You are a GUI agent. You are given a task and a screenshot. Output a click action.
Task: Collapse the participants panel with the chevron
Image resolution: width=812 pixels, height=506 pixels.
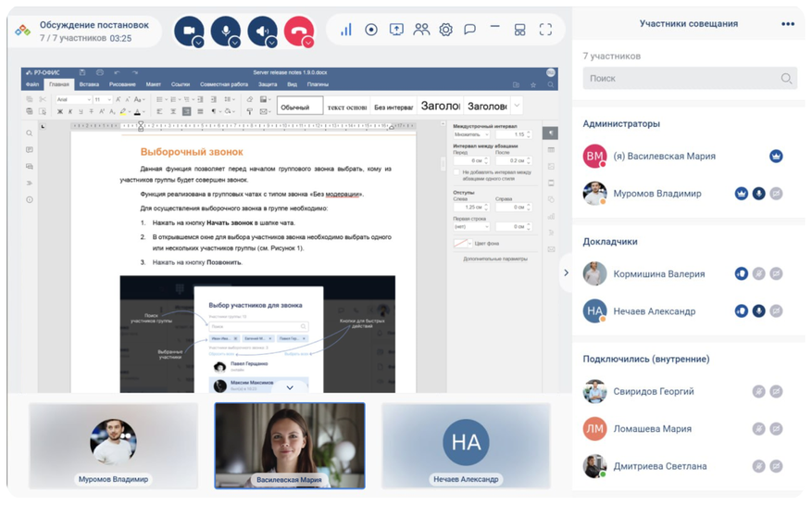click(x=566, y=273)
